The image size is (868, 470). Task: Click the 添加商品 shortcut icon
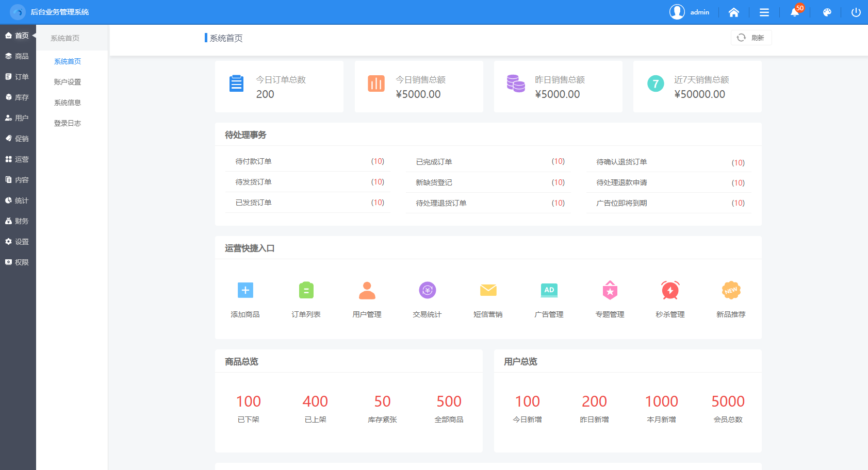click(245, 290)
